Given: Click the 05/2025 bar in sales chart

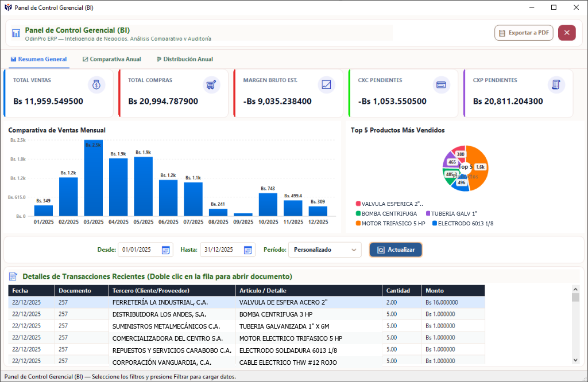Looking at the screenshot, I should (x=143, y=186).
